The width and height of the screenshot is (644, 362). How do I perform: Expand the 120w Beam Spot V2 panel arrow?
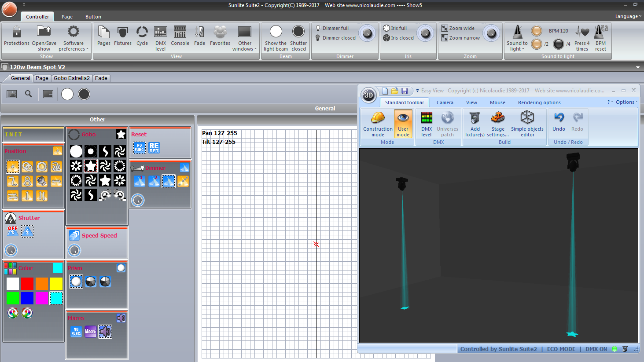click(x=638, y=67)
